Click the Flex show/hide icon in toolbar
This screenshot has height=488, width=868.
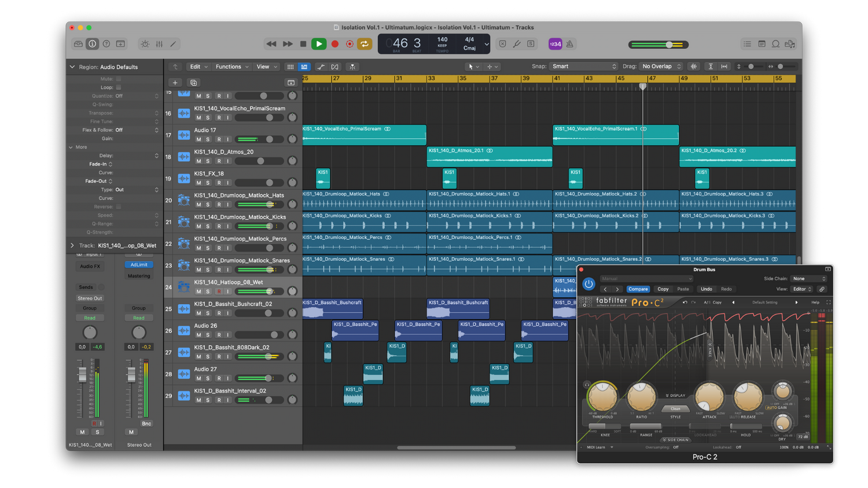pos(335,67)
